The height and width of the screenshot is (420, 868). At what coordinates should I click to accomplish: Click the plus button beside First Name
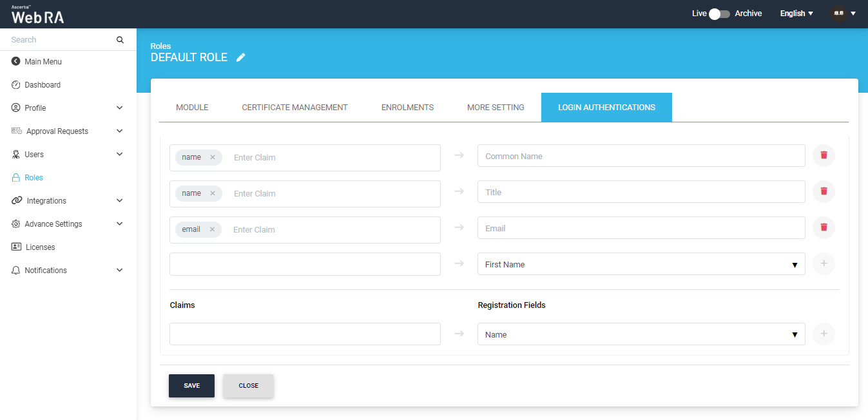click(x=824, y=263)
